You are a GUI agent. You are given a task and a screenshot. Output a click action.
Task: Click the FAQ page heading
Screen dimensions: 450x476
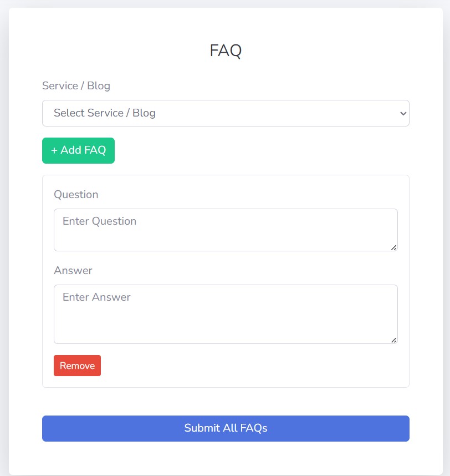226,50
